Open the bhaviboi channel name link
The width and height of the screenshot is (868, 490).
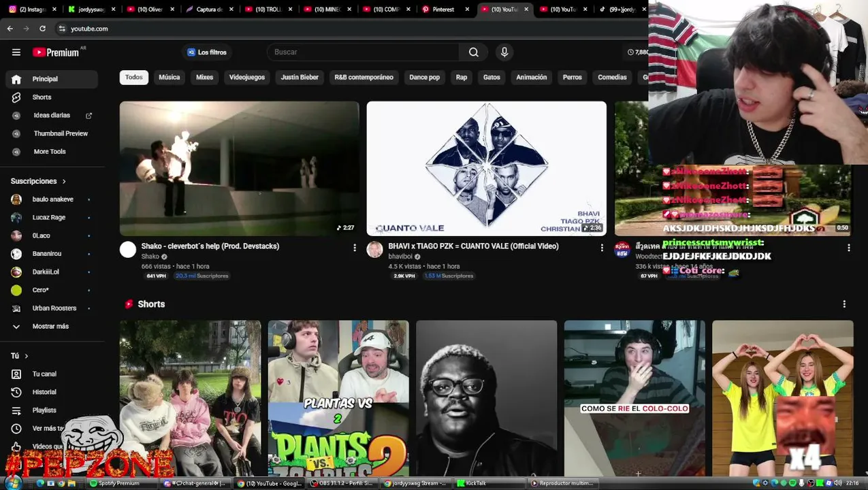click(400, 257)
